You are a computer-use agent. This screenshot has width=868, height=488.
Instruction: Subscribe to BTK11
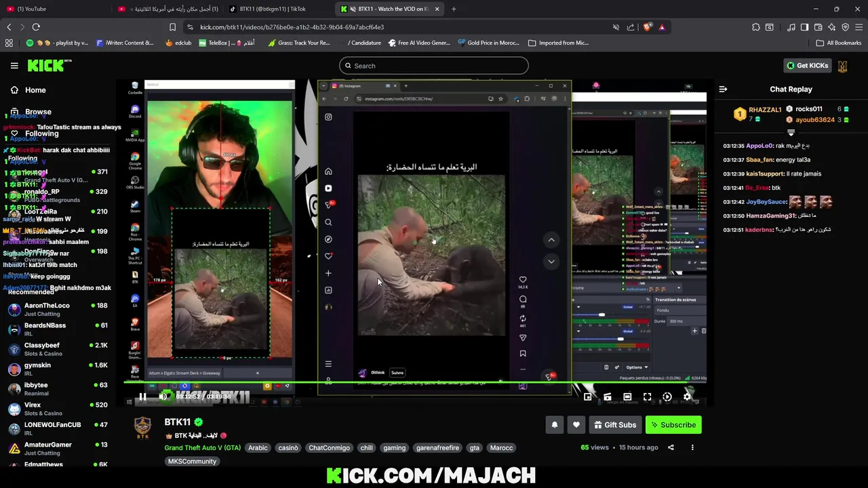[673, 425]
